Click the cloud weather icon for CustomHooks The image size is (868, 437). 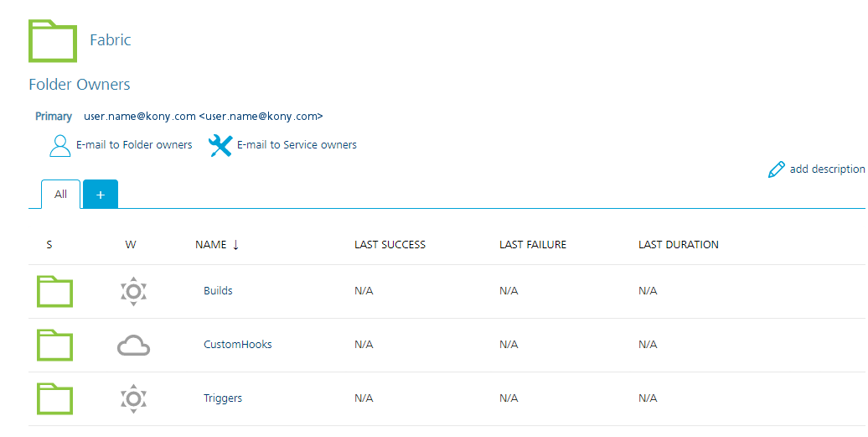(133, 345)
